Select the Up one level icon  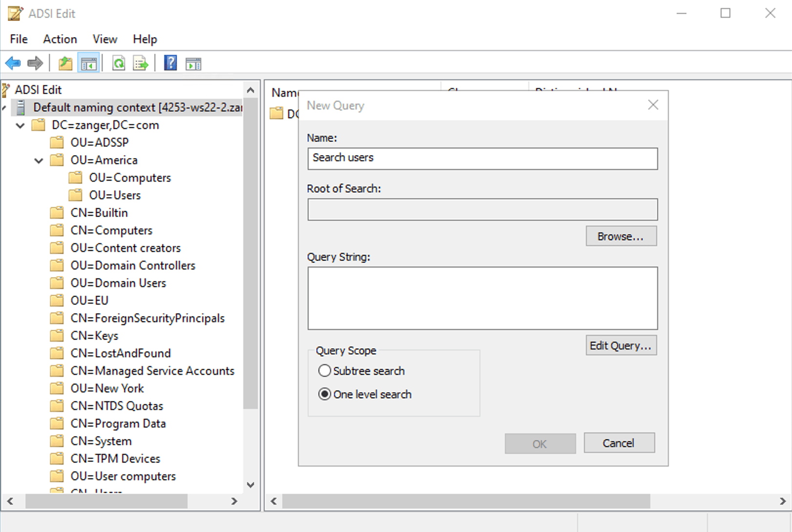click(65, 62)
